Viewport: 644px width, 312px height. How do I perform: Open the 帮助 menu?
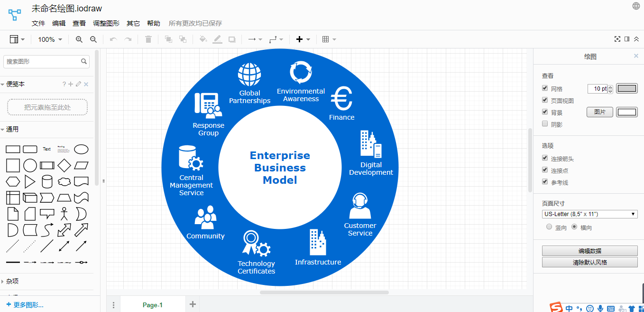[154, 23]
